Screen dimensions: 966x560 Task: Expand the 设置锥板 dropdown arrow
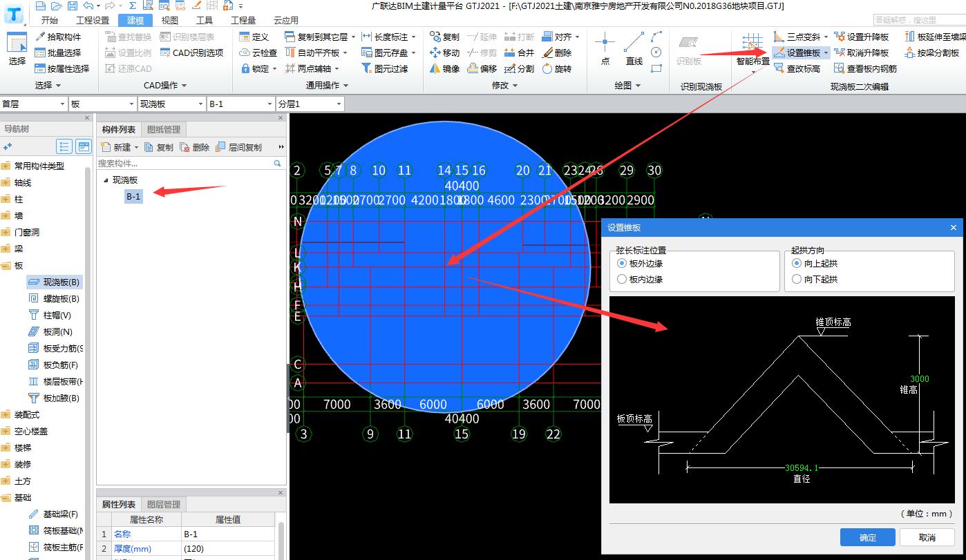click(x=826, y=52)
